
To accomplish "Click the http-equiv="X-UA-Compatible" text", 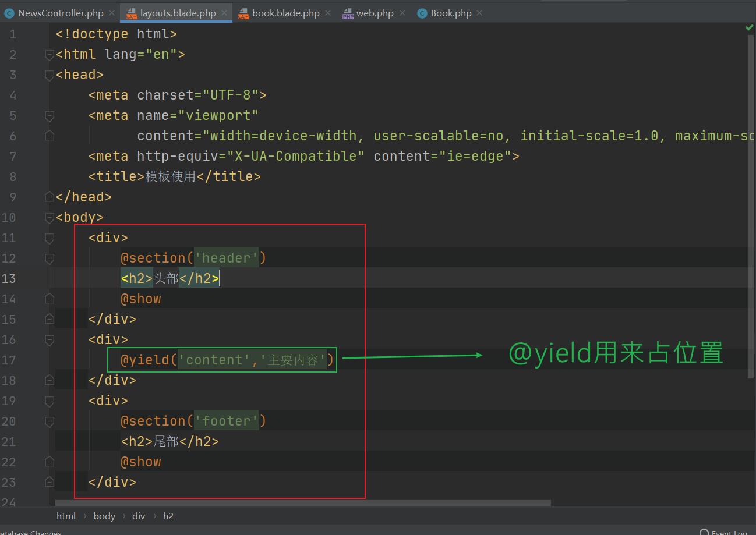I will point(251,156).
